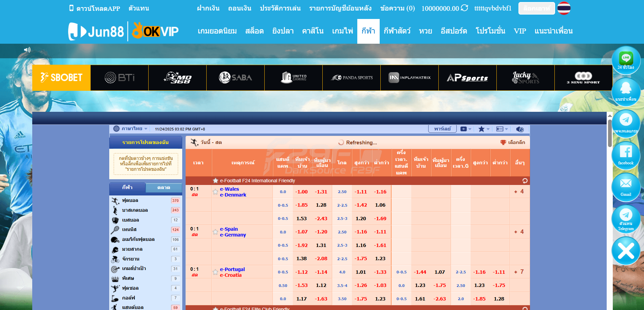Click the ฝากเงิน deposit link
The image size is (644, 310).
tap(208, 8)
